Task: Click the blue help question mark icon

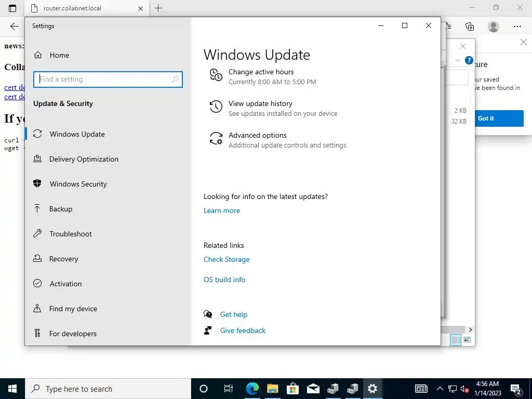Action: pyautogui.click(x=469, y=60)
